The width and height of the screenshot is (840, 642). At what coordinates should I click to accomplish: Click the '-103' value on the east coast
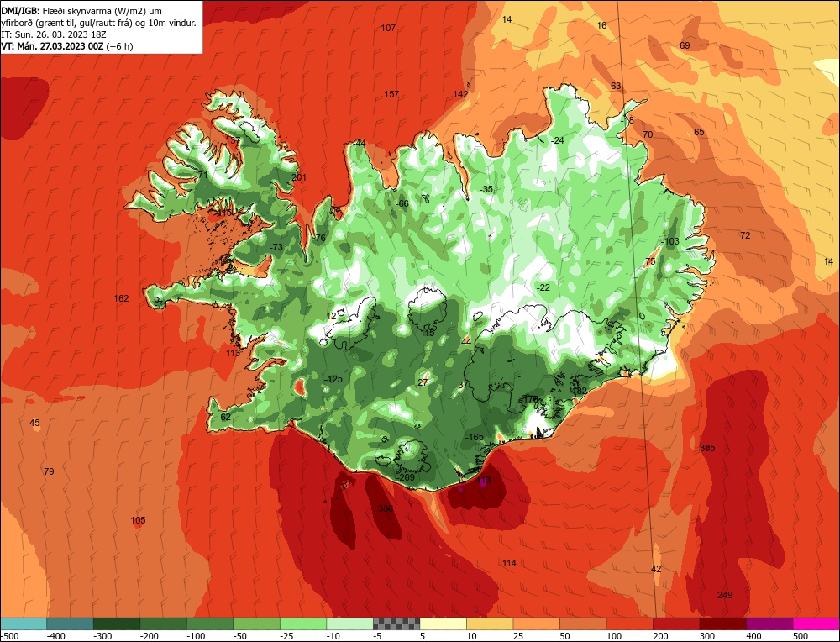(x=669, y=241)
